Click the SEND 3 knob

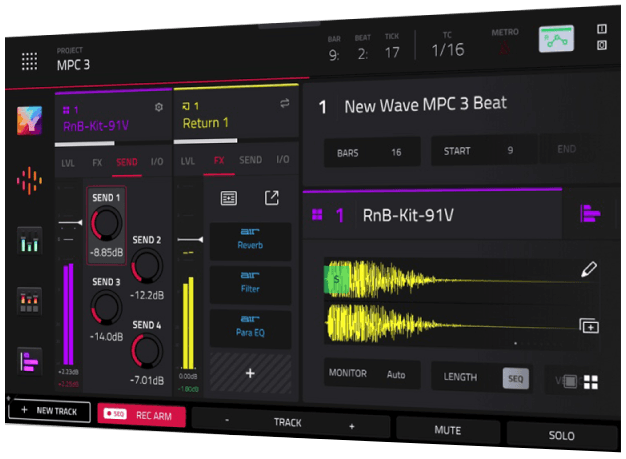point(106,308)
